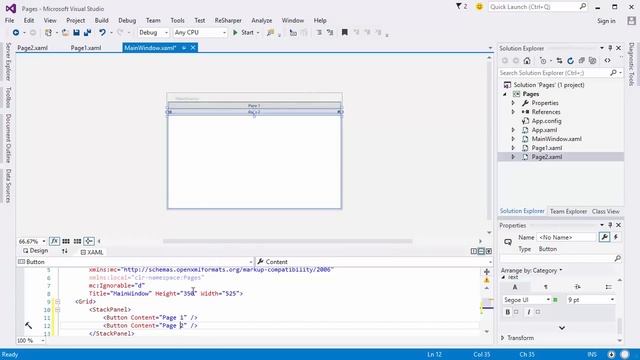Toggle the effects fx button in designer
Screen dimensions: 640x360
[54, 241]
